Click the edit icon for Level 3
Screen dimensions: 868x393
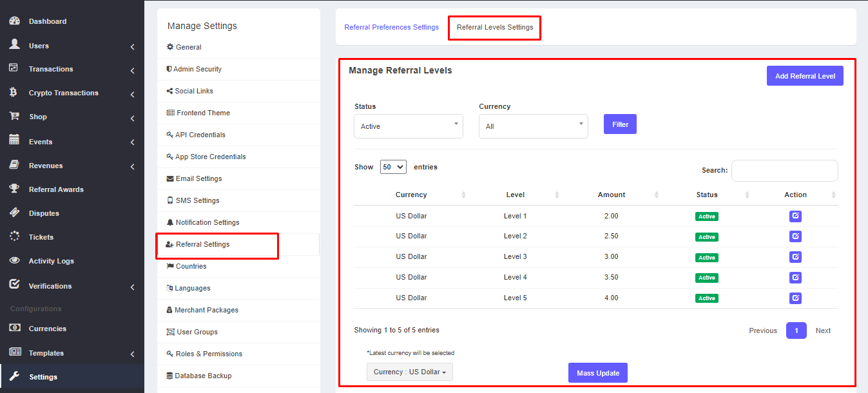click(x=795, y=257)
